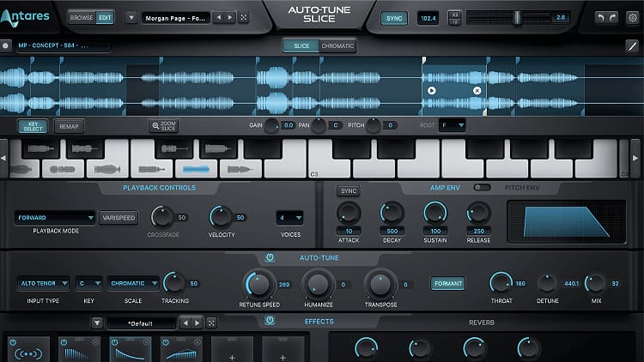Go to next effects preset

197,323
